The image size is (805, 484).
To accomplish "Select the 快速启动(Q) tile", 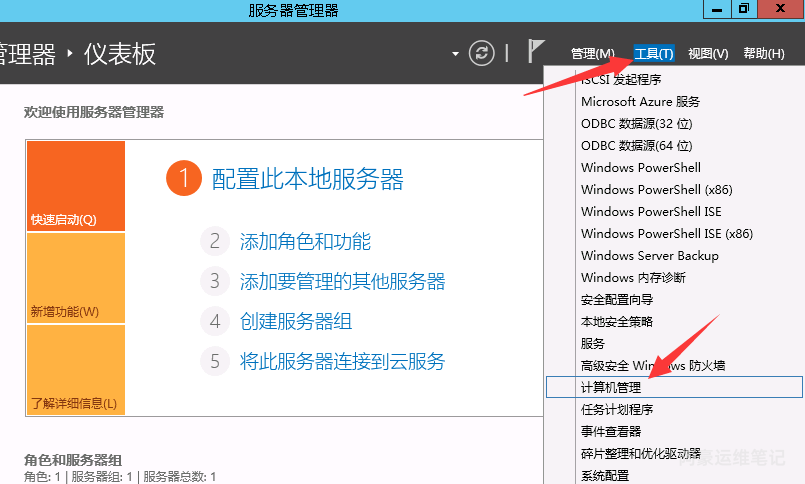I will click(x=76, y=186).
